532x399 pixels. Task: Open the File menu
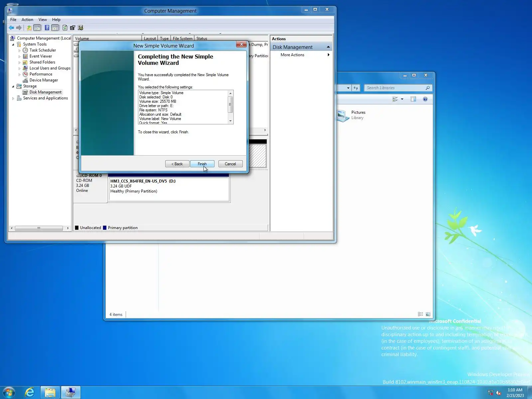pos(13,20)
